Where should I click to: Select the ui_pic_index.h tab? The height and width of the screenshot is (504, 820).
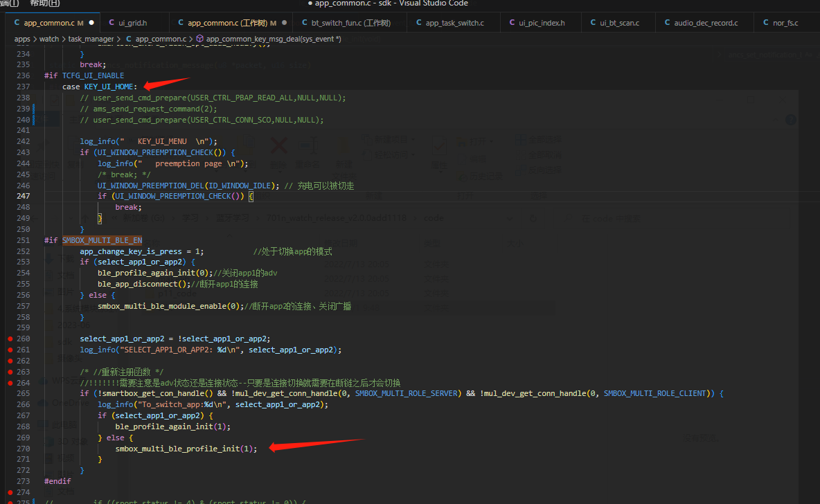(x=542, y=23)
